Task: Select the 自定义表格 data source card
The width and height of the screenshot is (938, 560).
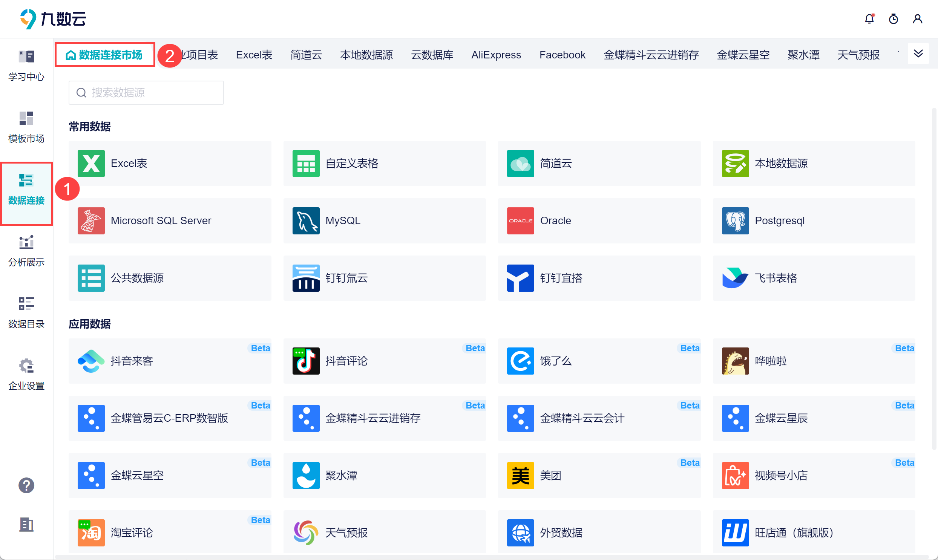Action: tap(385, 164)
